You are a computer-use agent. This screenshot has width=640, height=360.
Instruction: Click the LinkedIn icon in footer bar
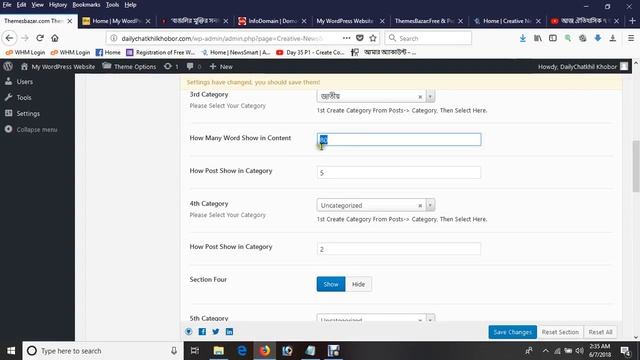click(x=229, y=331)
